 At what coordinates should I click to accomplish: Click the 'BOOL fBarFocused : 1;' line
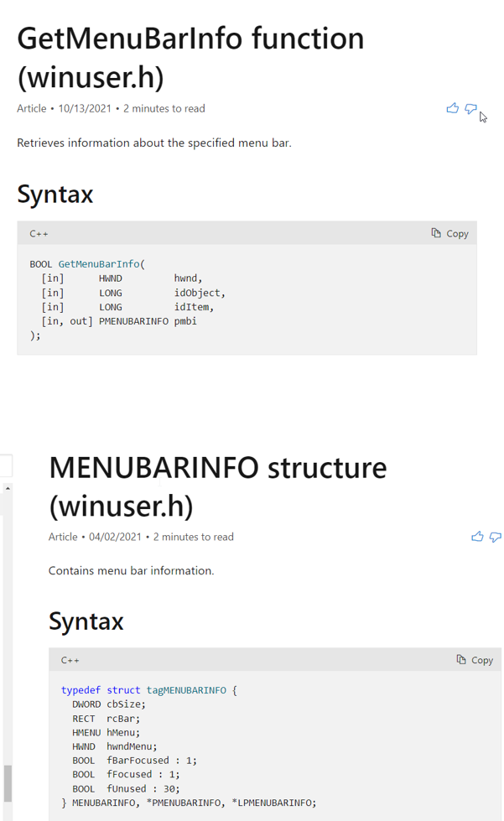[x=134, y=761]
